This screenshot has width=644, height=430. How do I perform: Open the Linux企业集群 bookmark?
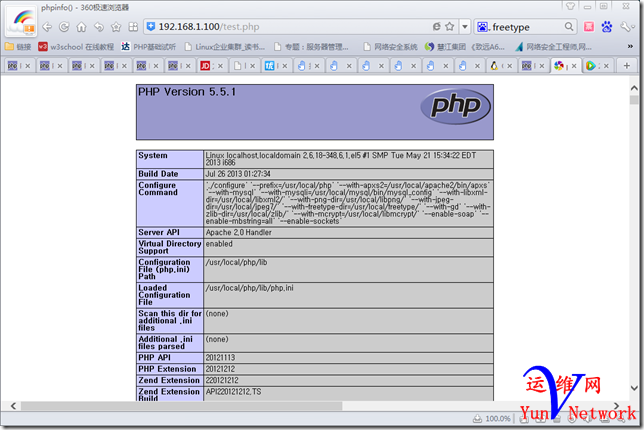(x=225, y=47)
